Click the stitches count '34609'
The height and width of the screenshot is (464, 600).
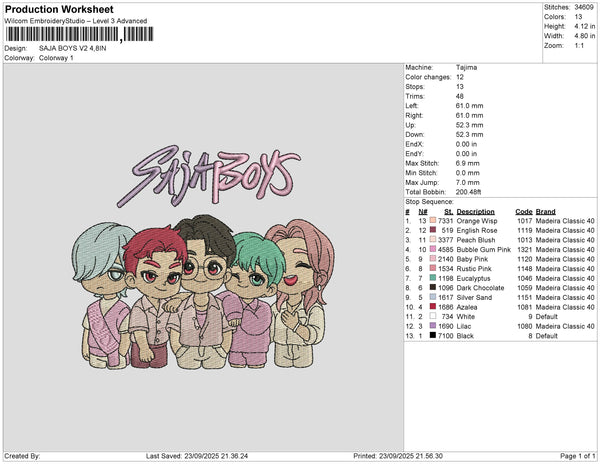[584, 7]
